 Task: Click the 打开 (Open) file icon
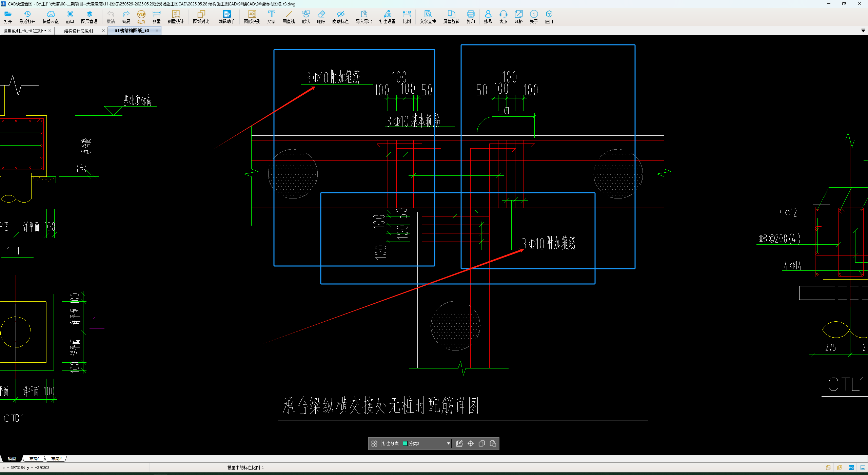(8, 17)
